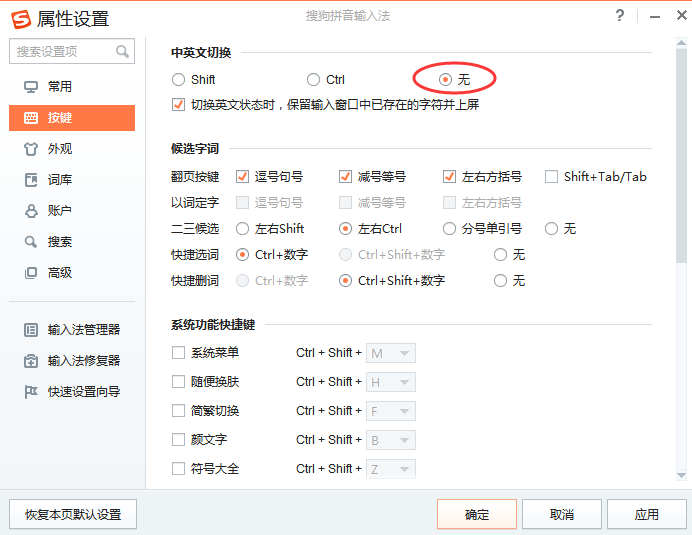Click the scrollbar up arrow
This screenshot has width=692, height=535.
coord(681,42)
